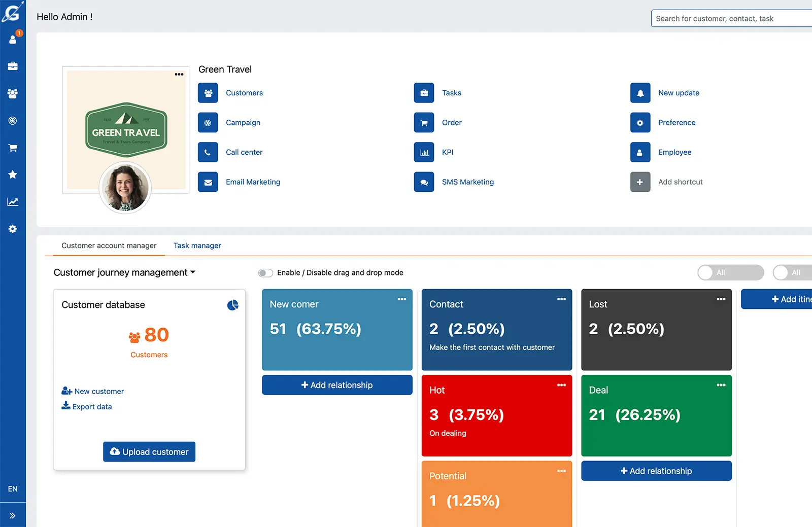Open the KPI chart icon
812x527 pixels.
point(424,152)
